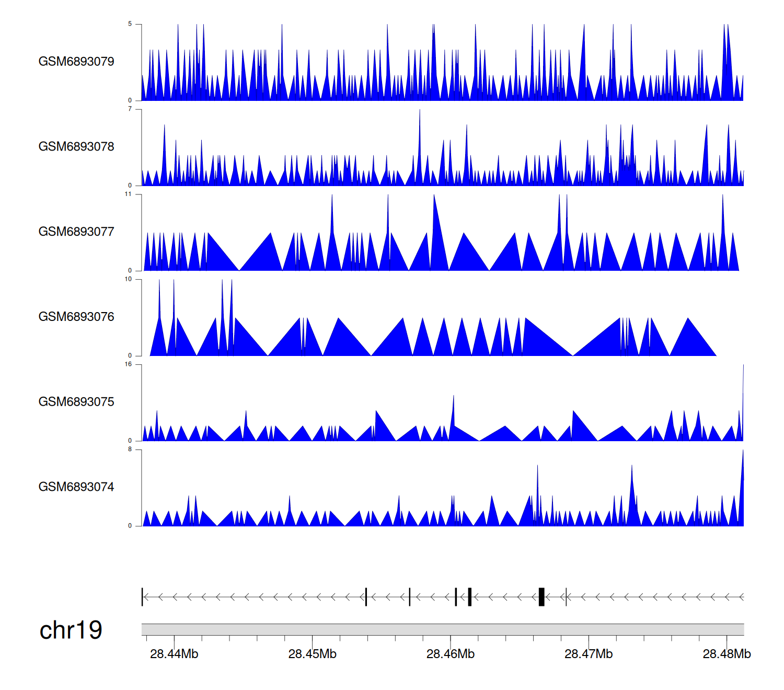Select y-axis maximum 5 on GSM6893079 track

(x=130, y=24)
